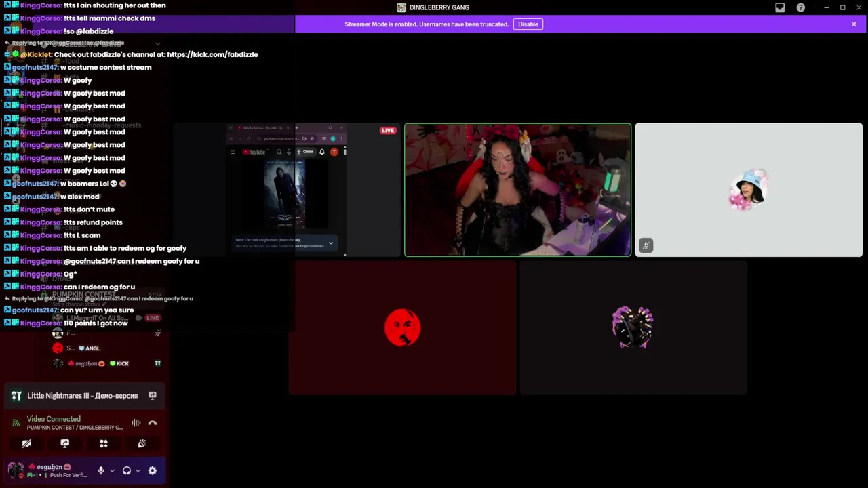Click LIVE badge in voice user list

(153, 318)
